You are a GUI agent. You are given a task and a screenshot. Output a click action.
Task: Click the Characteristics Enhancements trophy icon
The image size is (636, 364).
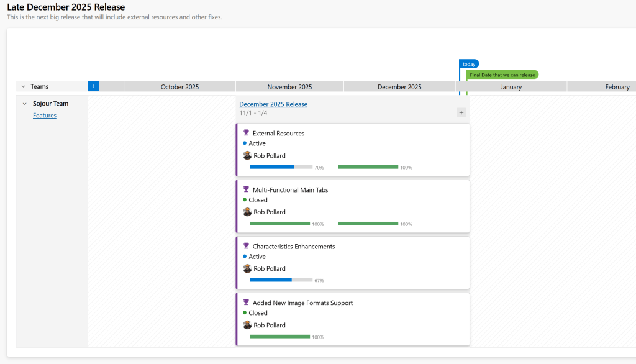pos(246,246)
